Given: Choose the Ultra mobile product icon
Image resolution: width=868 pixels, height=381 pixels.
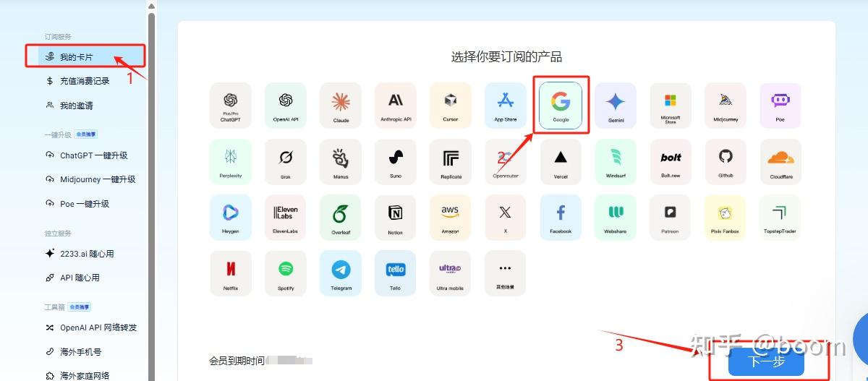Looking at the screenshot, I should (451, 273).
